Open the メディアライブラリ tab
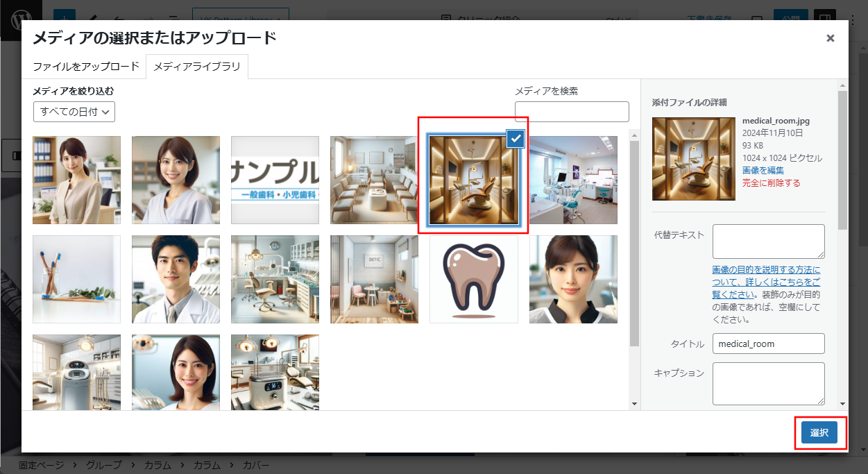868x474 pixels. tap(197, 67)
